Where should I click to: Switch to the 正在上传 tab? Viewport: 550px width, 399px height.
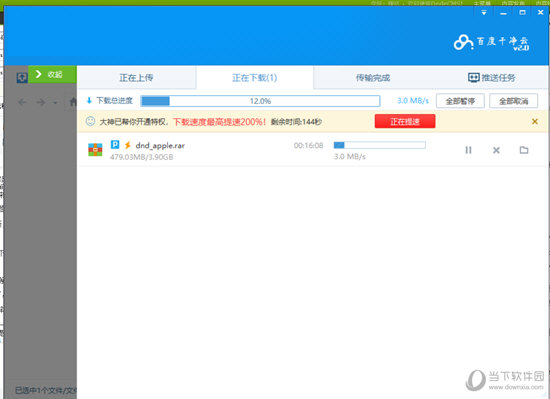point(136,77)
